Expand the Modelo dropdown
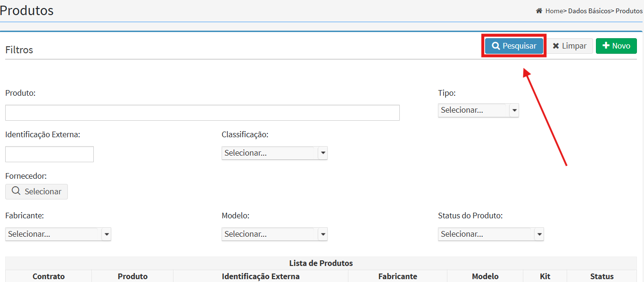 274,234
